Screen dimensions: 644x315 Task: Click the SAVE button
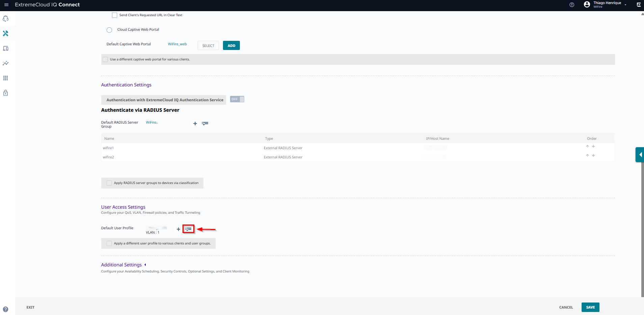[x=590, y=307]
